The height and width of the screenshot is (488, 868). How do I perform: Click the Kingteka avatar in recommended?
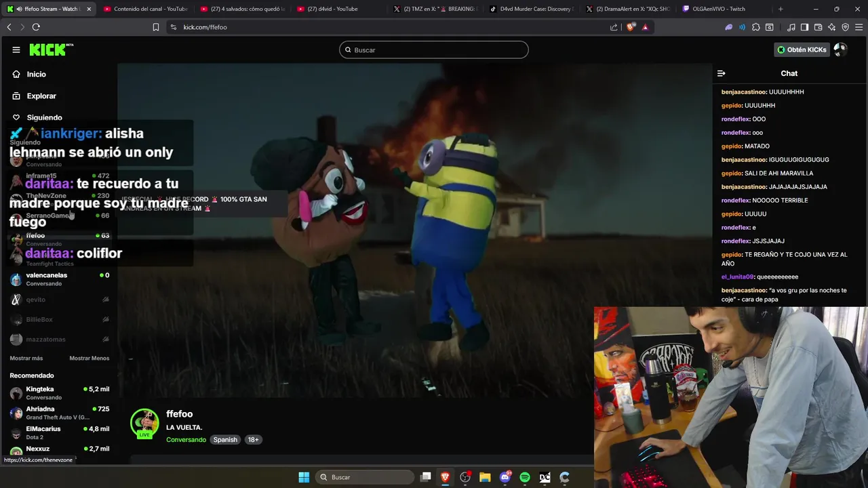[16, 393]
